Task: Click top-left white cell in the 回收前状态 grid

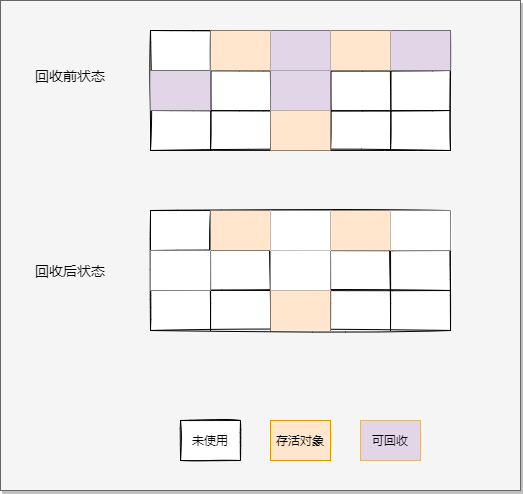Action: coord(180,50)
